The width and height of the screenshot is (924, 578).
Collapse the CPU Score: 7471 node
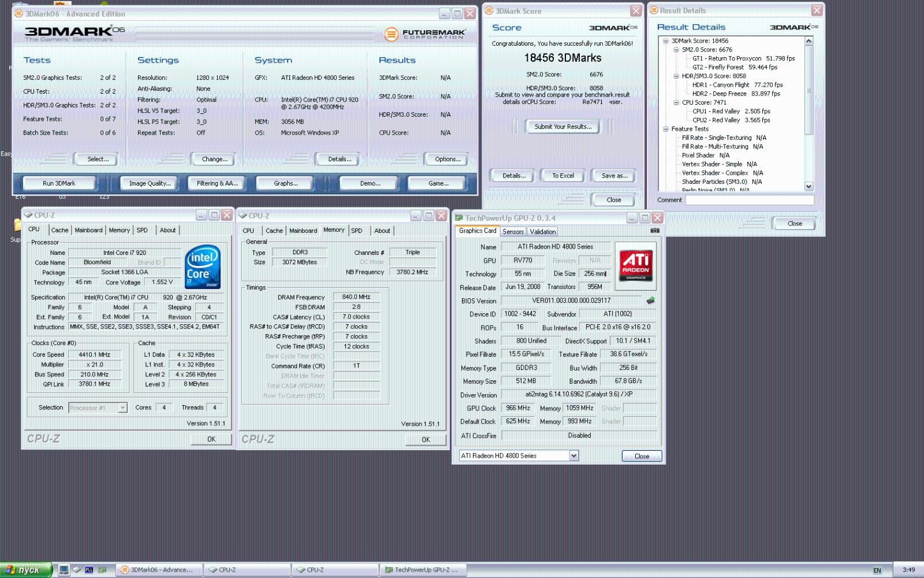coord(676,103)
